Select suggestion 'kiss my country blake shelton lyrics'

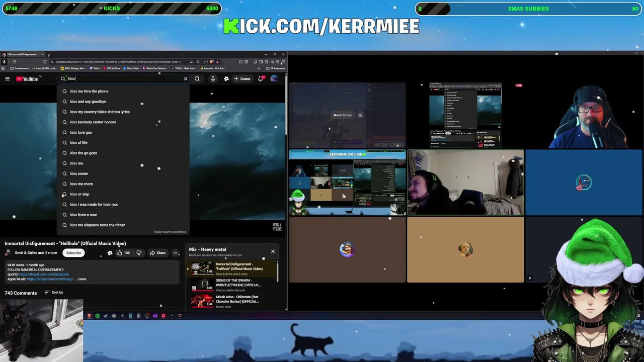pos(123,112)
